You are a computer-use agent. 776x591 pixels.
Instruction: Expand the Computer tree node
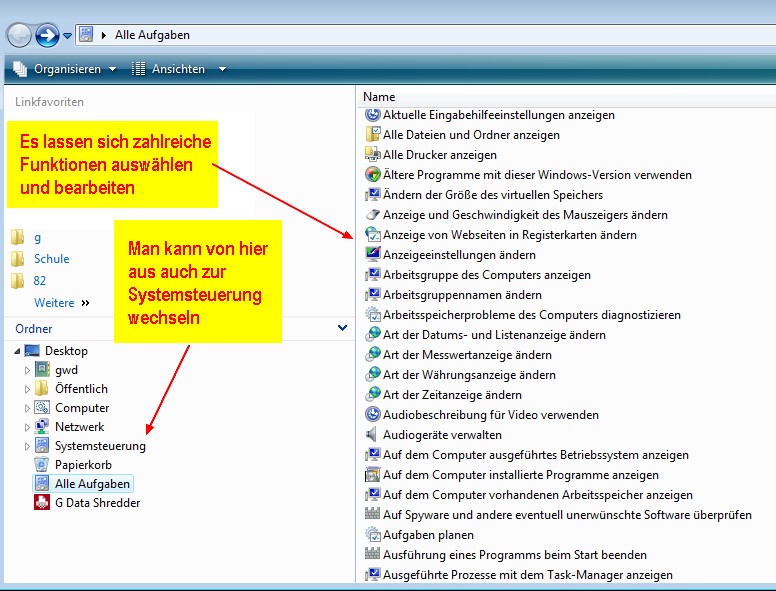[27, 408]
